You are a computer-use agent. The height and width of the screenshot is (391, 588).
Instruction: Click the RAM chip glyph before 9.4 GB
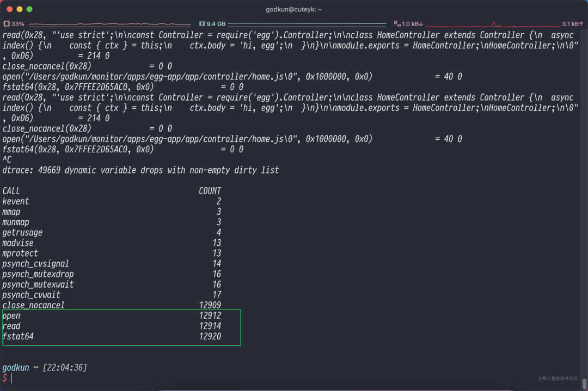click(x=201, y=23)
